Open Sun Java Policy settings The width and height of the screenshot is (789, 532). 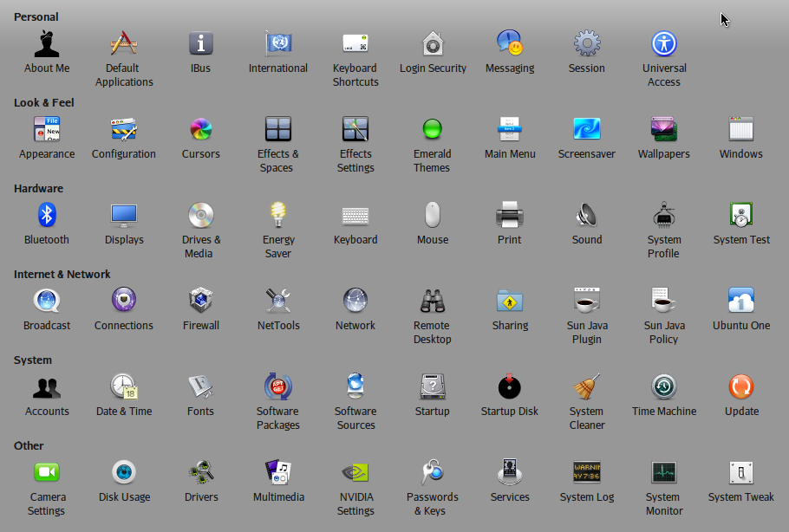(x=663, y=302)
